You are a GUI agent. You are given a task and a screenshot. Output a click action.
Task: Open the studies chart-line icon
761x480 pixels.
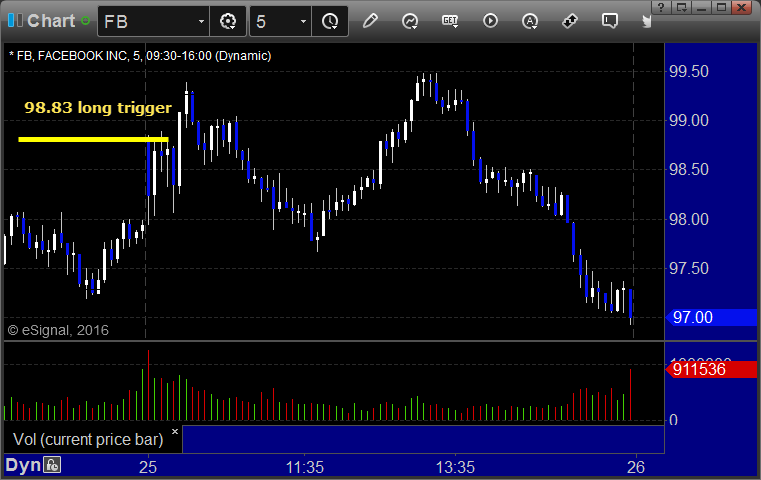point(410,21)
